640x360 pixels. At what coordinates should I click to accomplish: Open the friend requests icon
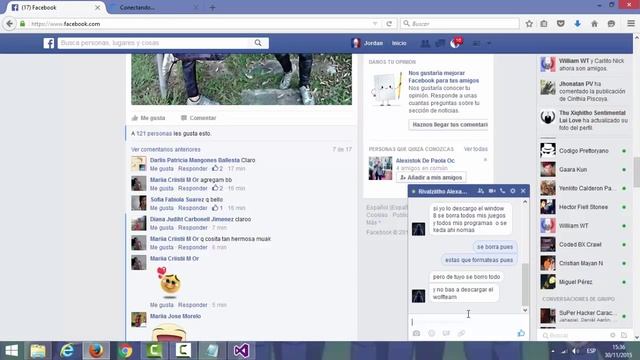pos(425,43)
